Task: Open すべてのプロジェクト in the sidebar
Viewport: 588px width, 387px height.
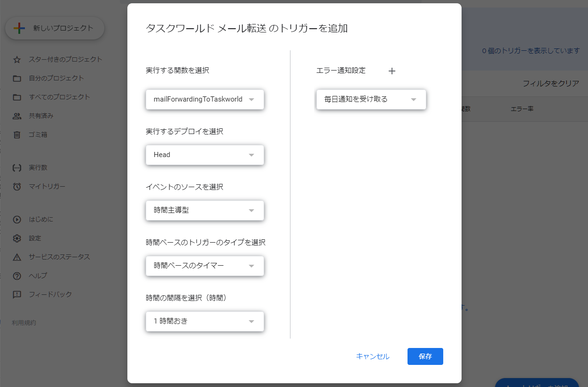Action: (59, 97)
